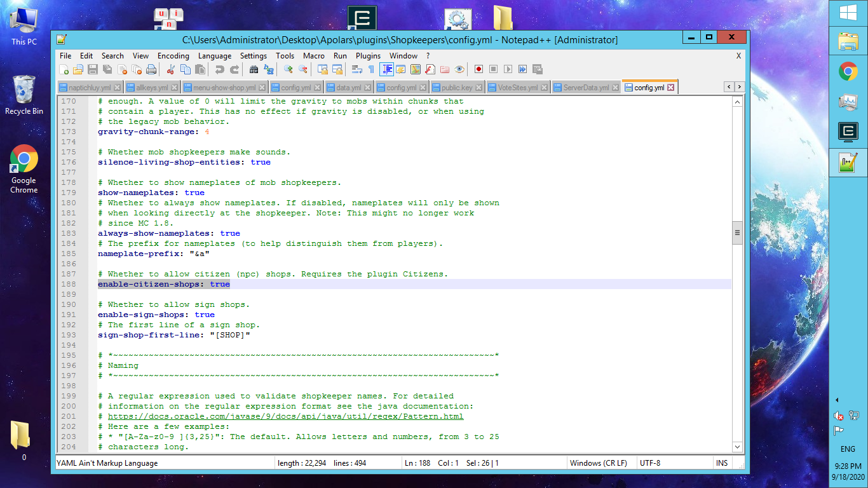The image size is (868, 488).
Task: Click the Print icon in toolbar
Action: click(x=151, y=69)
